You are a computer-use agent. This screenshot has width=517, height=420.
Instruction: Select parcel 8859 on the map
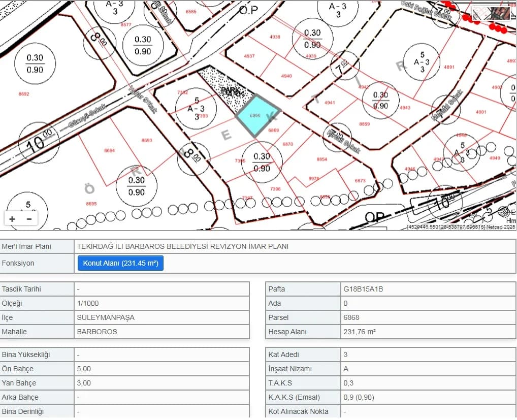point(364,124)
